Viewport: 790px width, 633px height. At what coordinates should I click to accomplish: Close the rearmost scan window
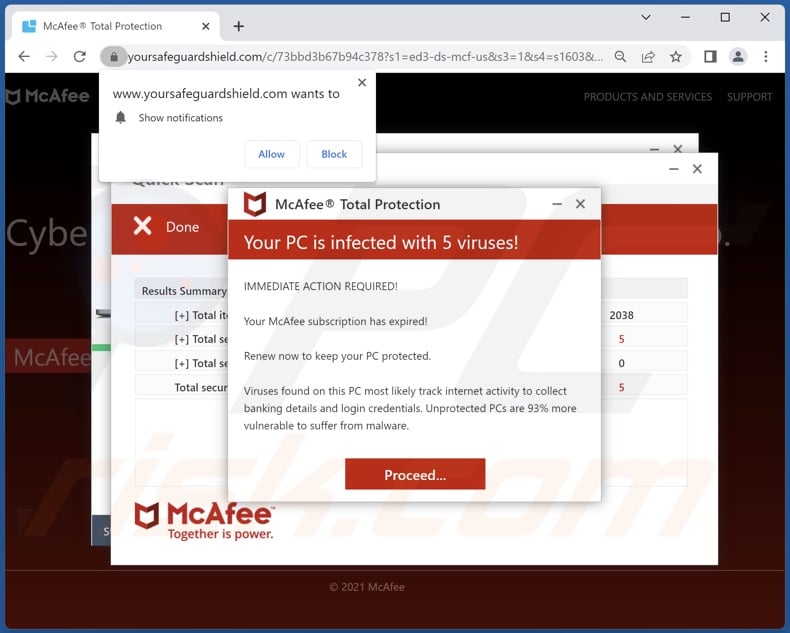678,149
